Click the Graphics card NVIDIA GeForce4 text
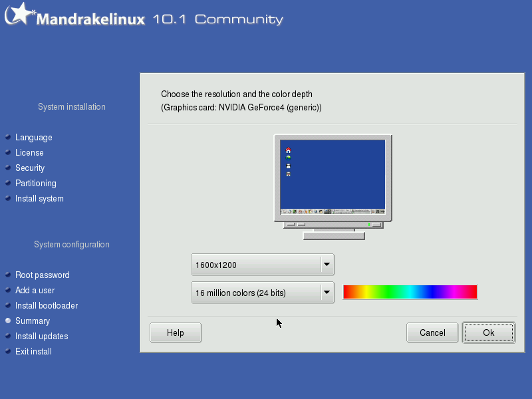Viewport: 532px width, 399px height. pos(241,108)
